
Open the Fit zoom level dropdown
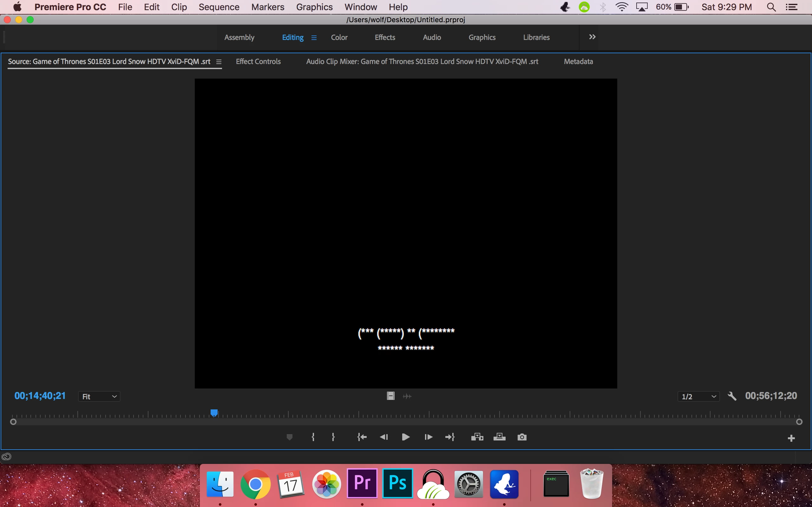tap(99, 396)
